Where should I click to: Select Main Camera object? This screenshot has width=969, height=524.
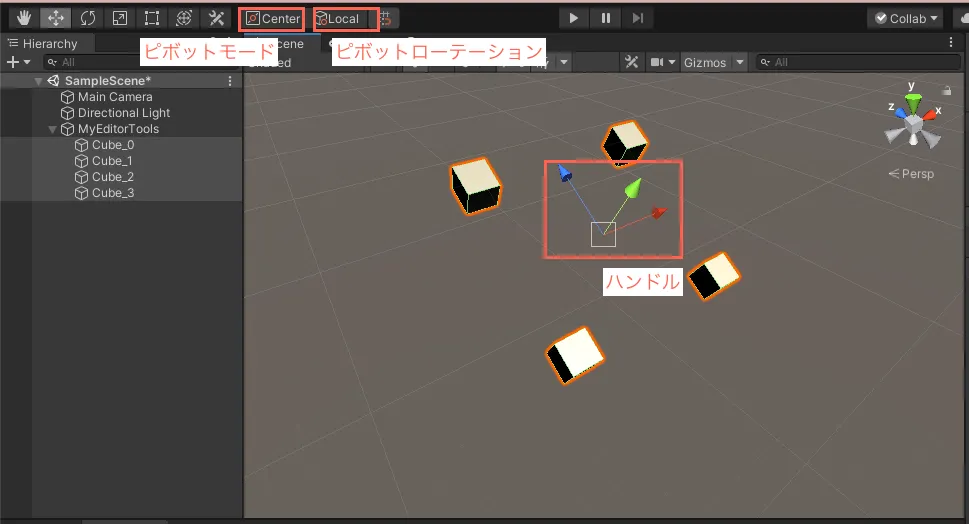pos(115,97)
